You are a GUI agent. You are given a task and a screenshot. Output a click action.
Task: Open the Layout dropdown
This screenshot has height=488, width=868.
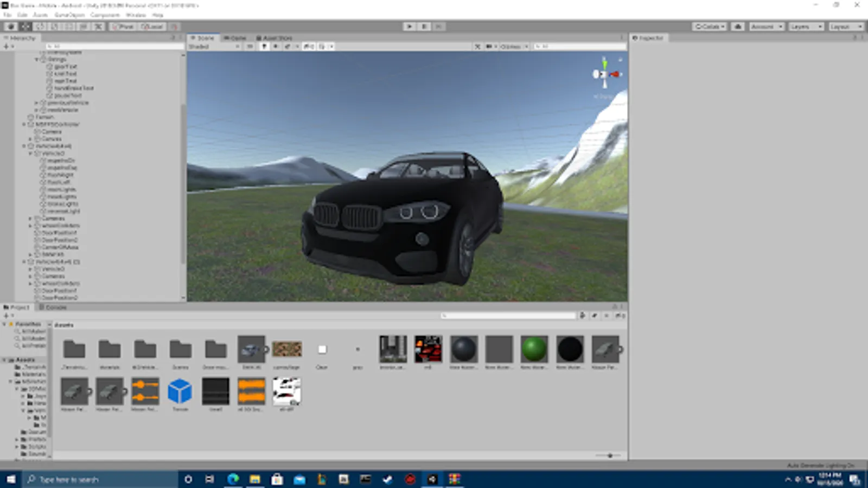coord(845,27)
